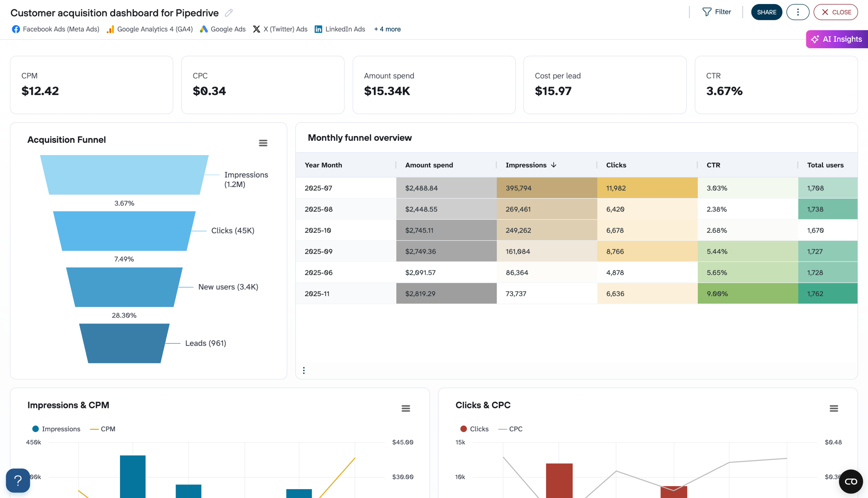This screenshot has height=498, width=868.
Task: Open the three-dot options menu next to SHARE
Action: (797, 12)
